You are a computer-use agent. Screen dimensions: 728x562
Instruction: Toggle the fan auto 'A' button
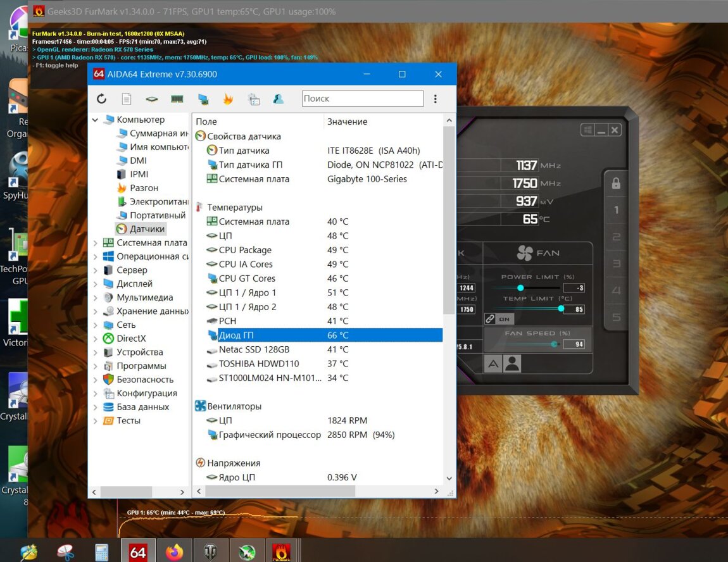pyautogui.click(x=493, y=363)
